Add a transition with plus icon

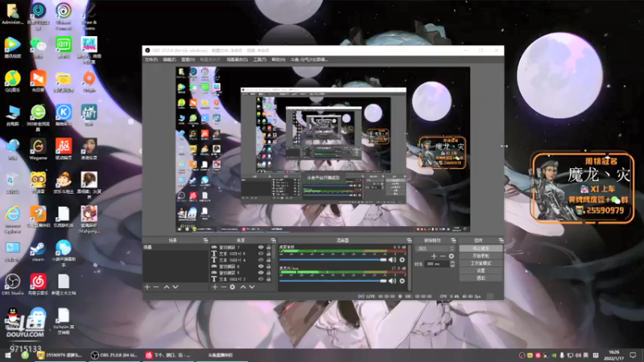(434, 256)
